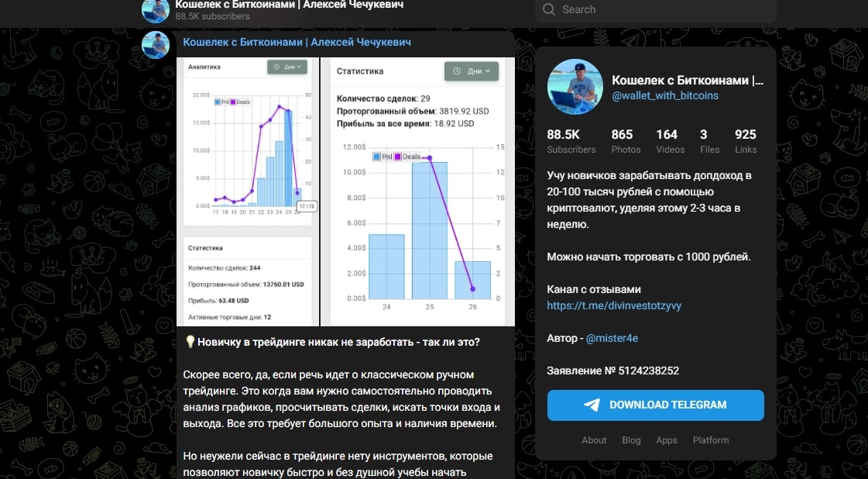Click the Заявление № 5124238252 text
Screen dimensions: 868x479
click(612, 371)
